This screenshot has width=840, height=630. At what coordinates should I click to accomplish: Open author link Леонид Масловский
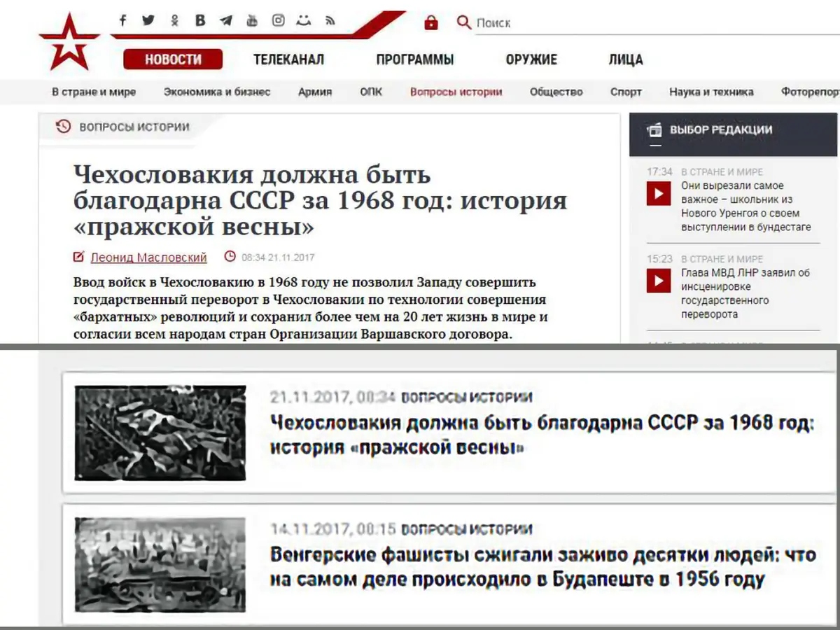148,257
